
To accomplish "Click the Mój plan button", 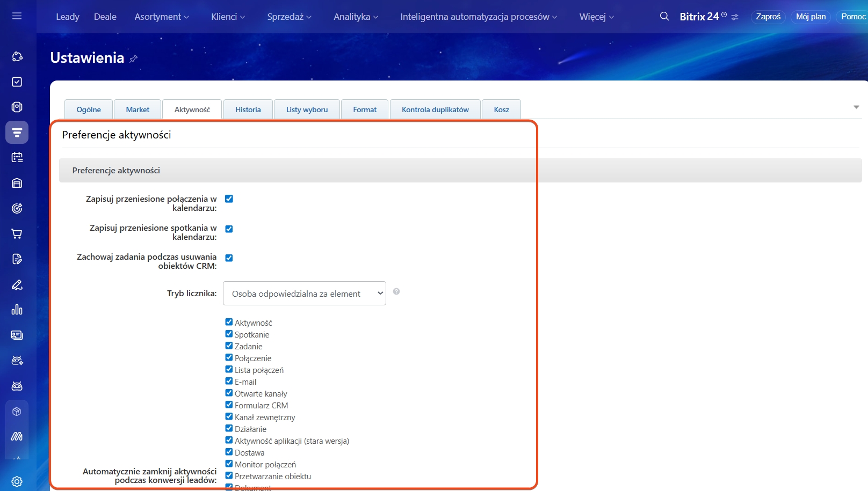I will (811, 17).
